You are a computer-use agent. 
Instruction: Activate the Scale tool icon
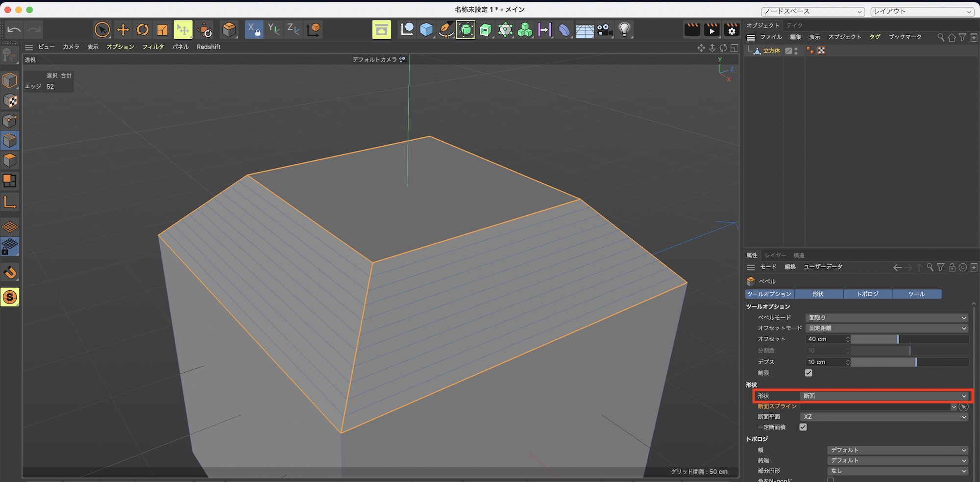[x=162, y=30]
